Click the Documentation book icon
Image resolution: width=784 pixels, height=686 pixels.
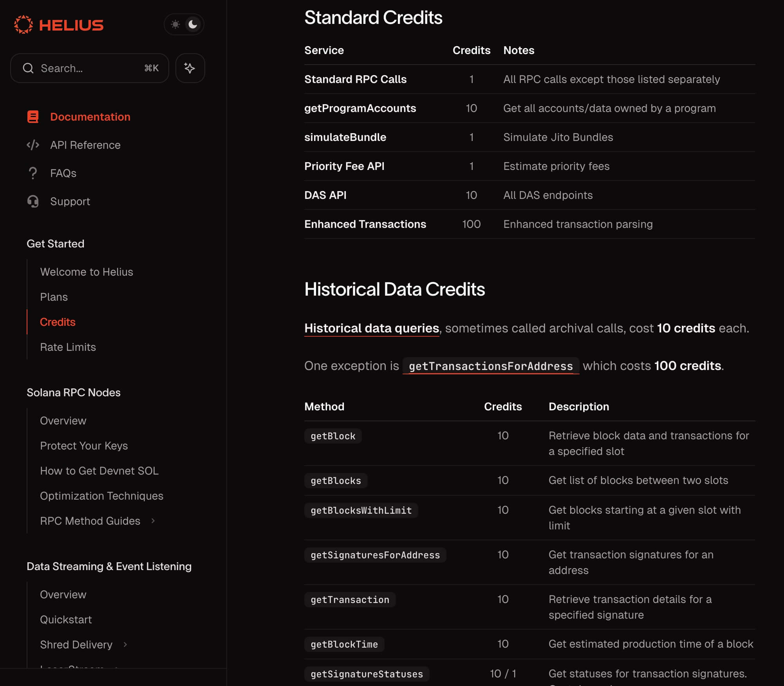click(33, 117)
